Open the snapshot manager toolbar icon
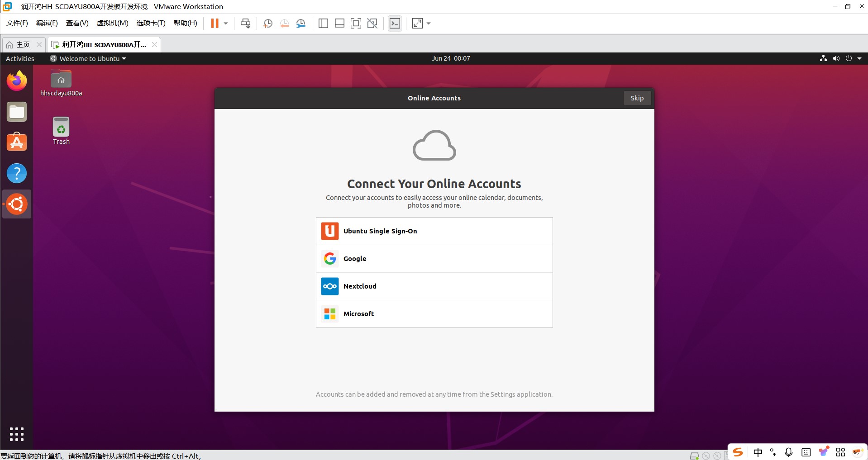 (x=301, y=24)
